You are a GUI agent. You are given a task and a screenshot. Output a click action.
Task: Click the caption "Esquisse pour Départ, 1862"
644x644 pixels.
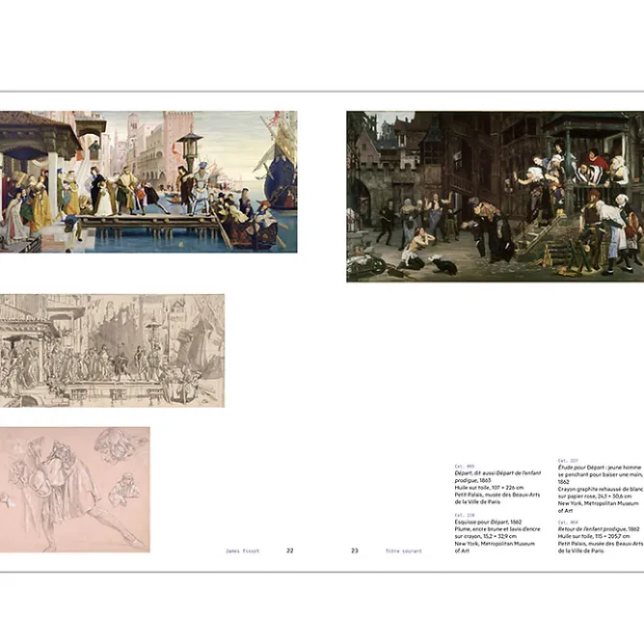point(488,522)
